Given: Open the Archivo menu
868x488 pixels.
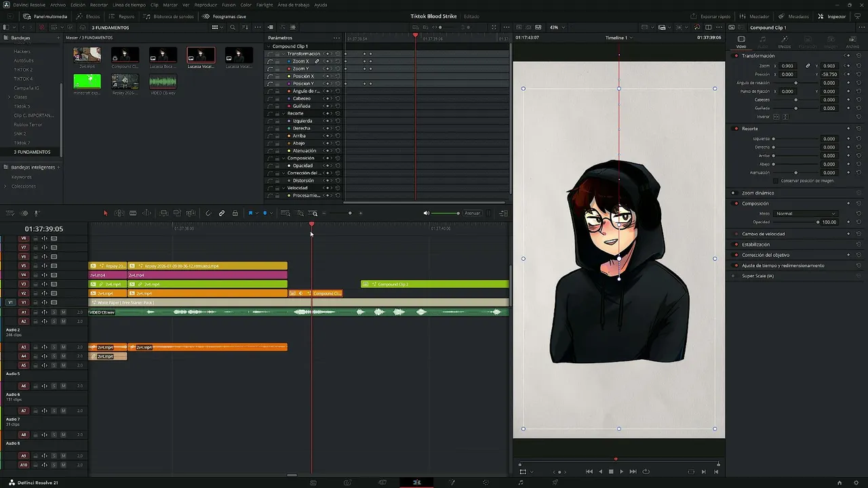Looking at the screenshot, I should point(58,5).
